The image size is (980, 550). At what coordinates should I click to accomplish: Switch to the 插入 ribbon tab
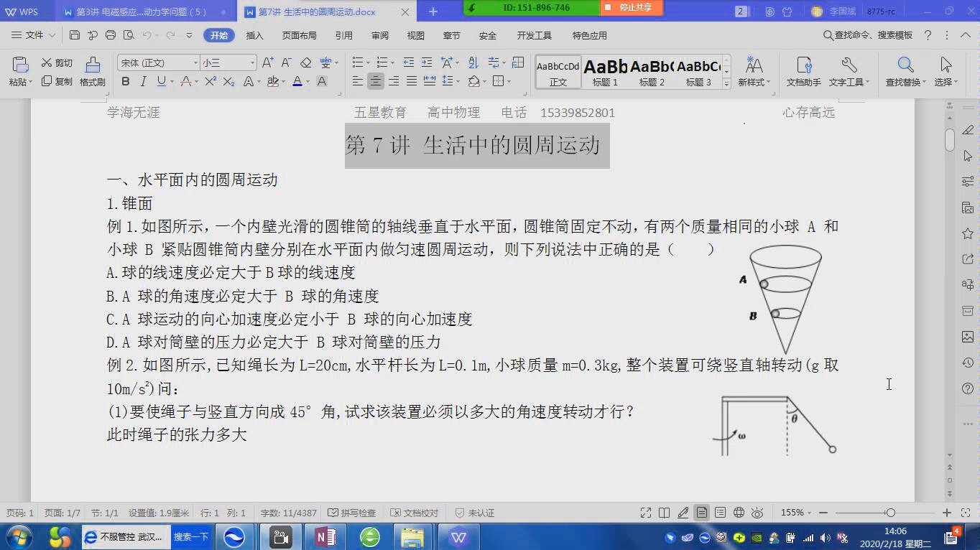(253, 34)
